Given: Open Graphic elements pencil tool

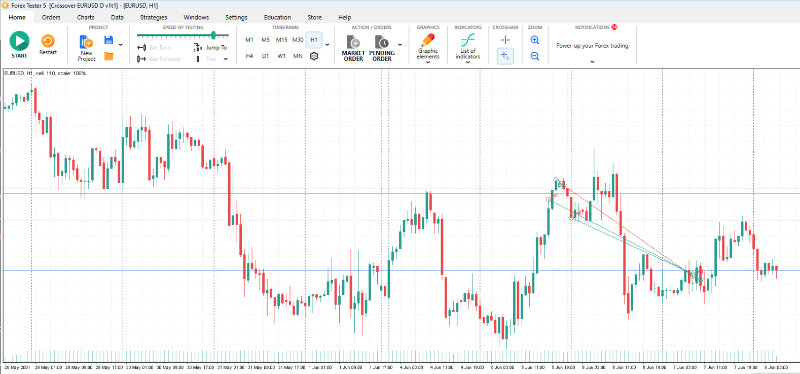Looking at the screenshot, I should (x=428, y=46).
